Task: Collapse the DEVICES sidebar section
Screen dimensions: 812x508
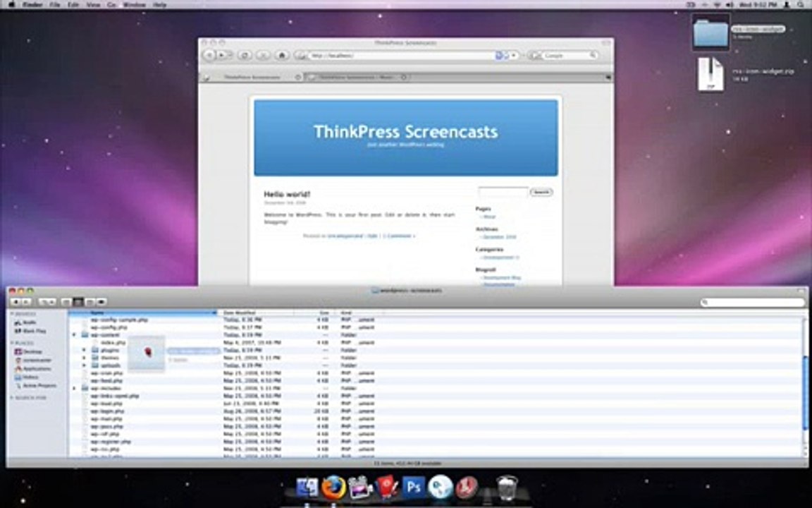Action: point(13,314)
